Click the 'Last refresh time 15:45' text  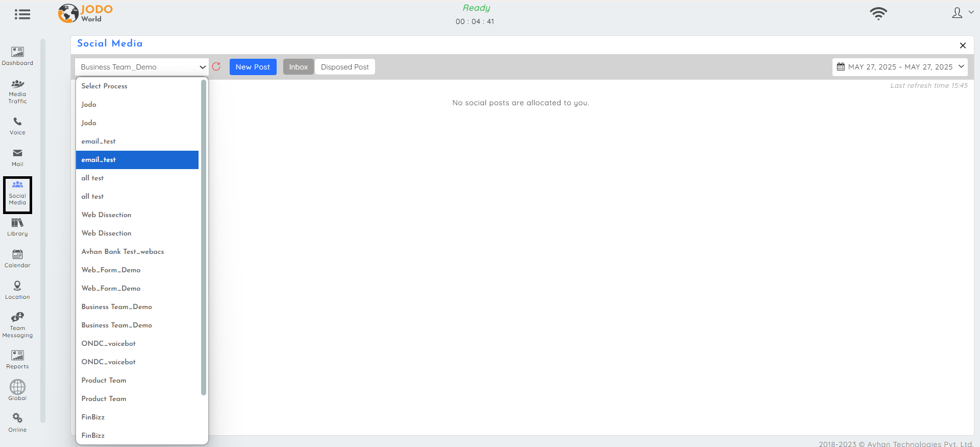[929, 86]
